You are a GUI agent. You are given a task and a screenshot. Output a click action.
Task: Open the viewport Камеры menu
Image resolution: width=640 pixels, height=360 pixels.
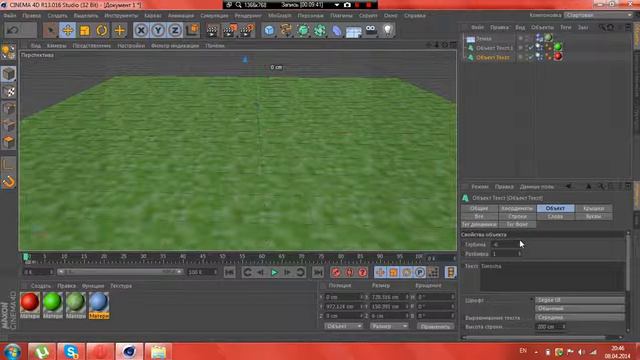click(56, 46)
